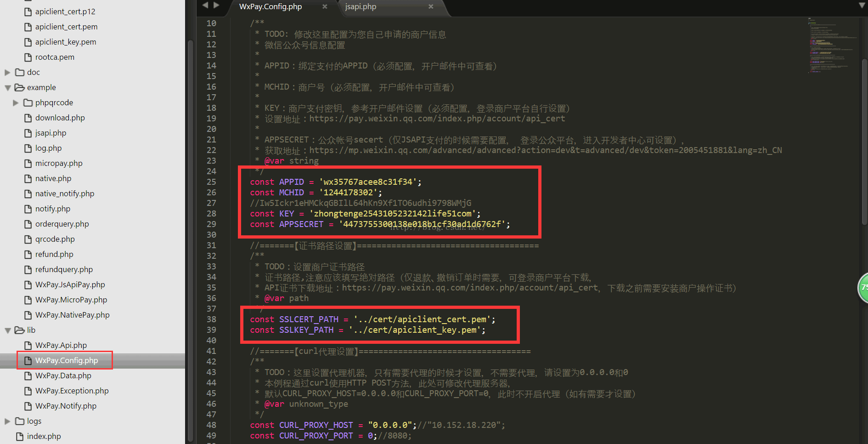Open refundquery.php from the sidebar
The image size is (868, 444).
click(64, 269)
